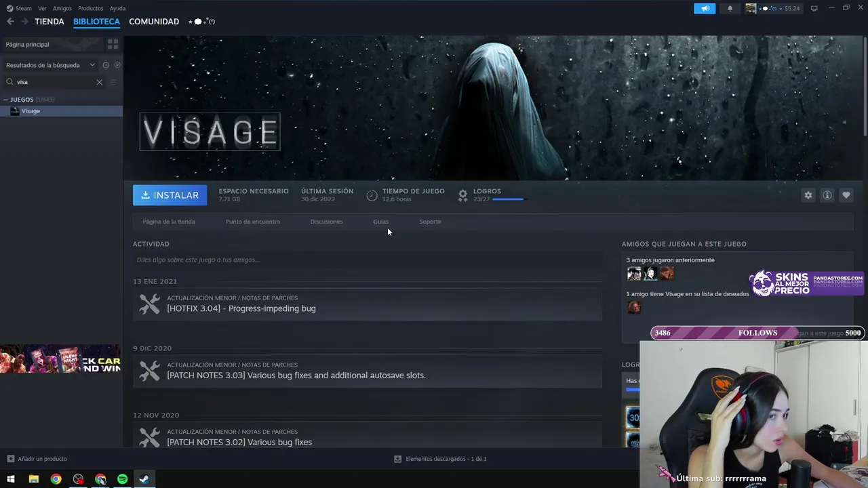Open Spotify from taskbar

point(122,479)
